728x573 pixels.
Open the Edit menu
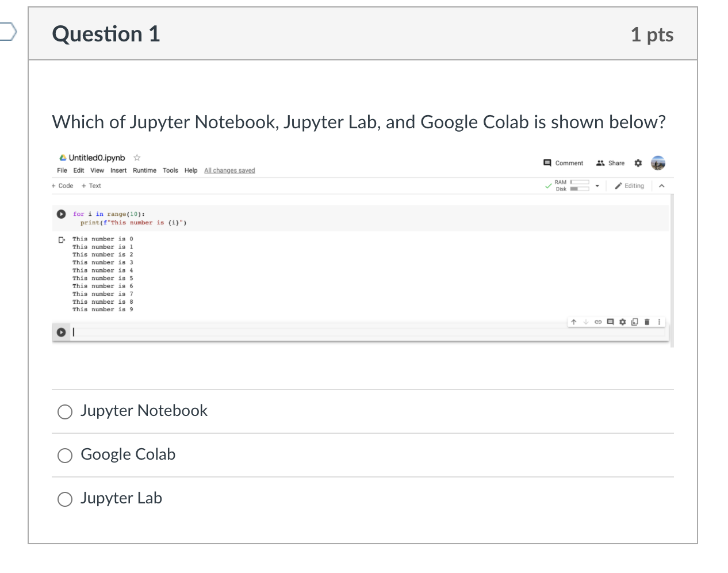[79, 170]
